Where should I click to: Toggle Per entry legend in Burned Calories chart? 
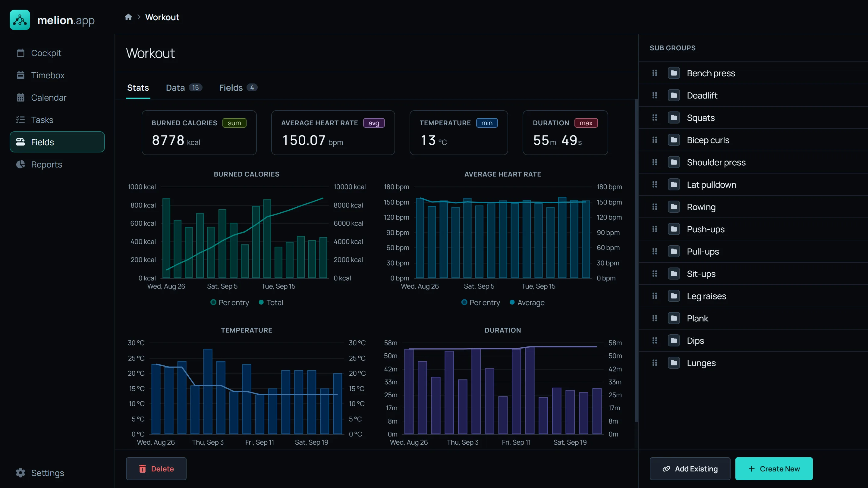229,302
